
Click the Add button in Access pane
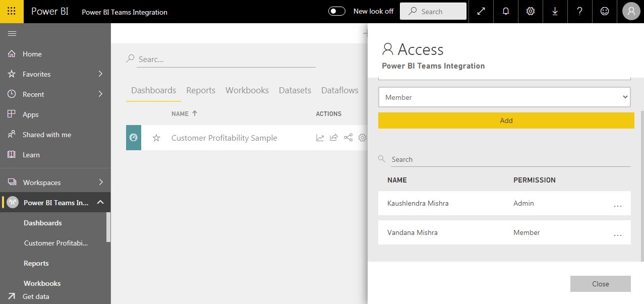tap(506, 120)
